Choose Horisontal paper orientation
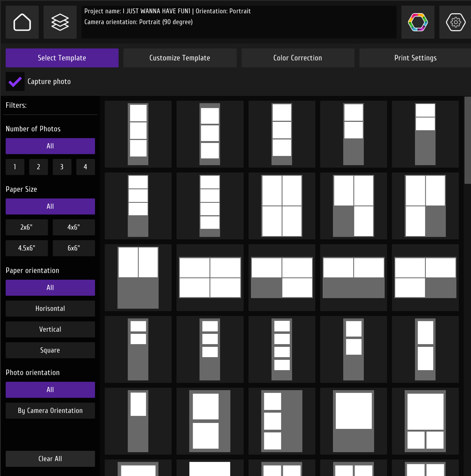 point(50,309)
